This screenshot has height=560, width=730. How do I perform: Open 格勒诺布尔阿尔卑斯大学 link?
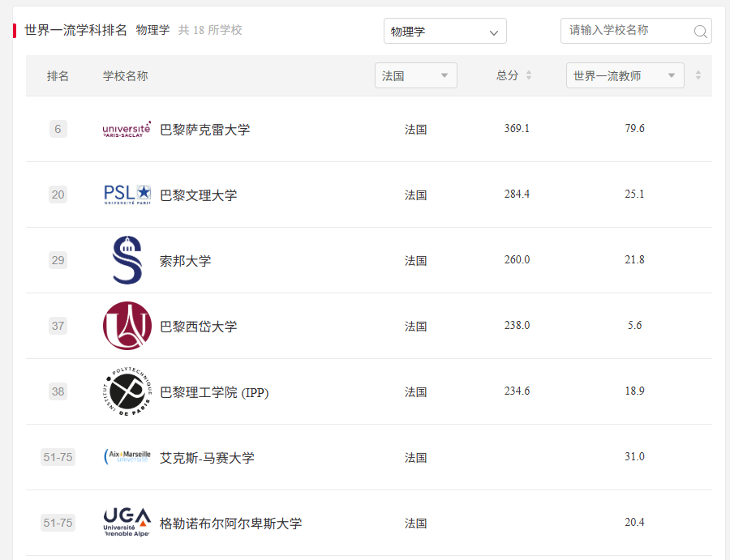tap(231, 524)
